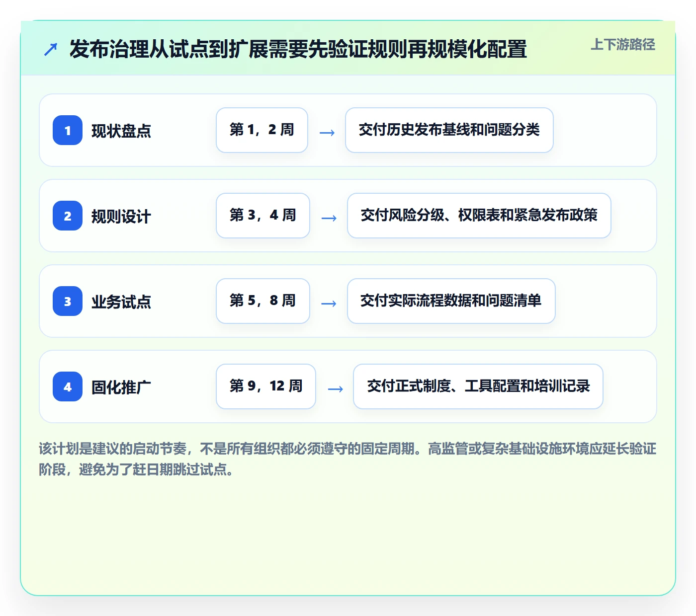Viewport: 696px width, 616px height.
Task: Open the 交付实际流程数据和问题清单 deliverable box
Action: 451,301
